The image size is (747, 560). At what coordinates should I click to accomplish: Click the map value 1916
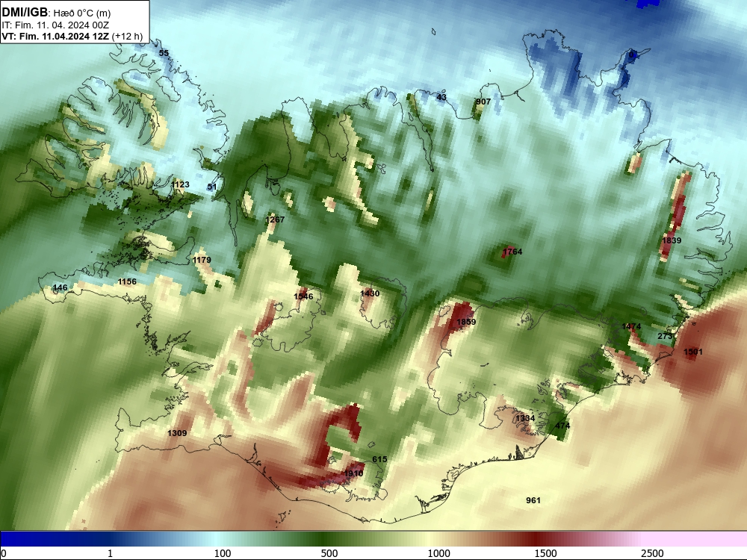click(353, 473)
